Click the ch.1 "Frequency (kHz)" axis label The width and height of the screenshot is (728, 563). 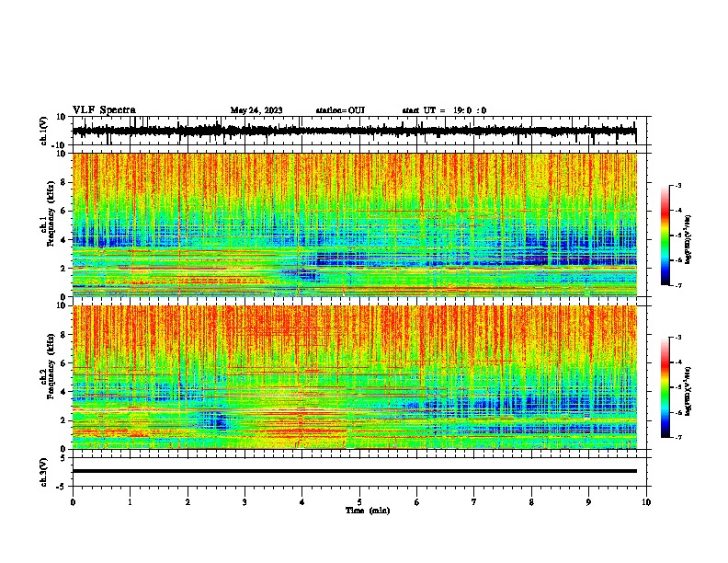(x=51, y=213)
